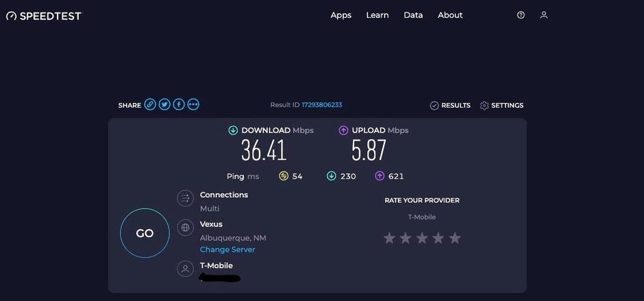Click the Albuquerque, NM location text
This screenshot has height=301, width=644.
233,238
